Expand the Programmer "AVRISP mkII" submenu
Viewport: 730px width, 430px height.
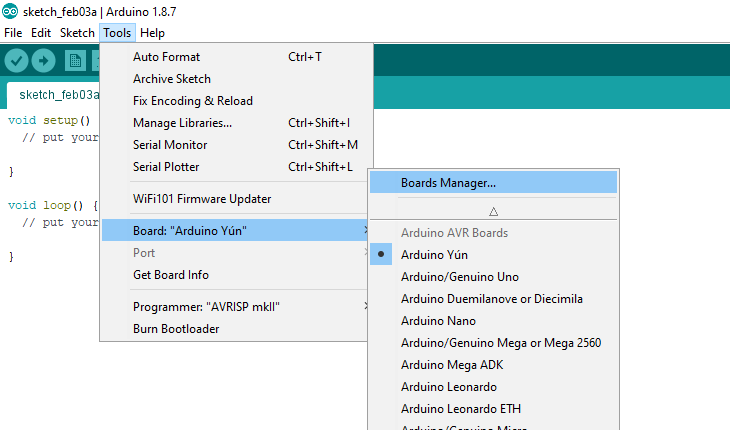pos(235,307)
